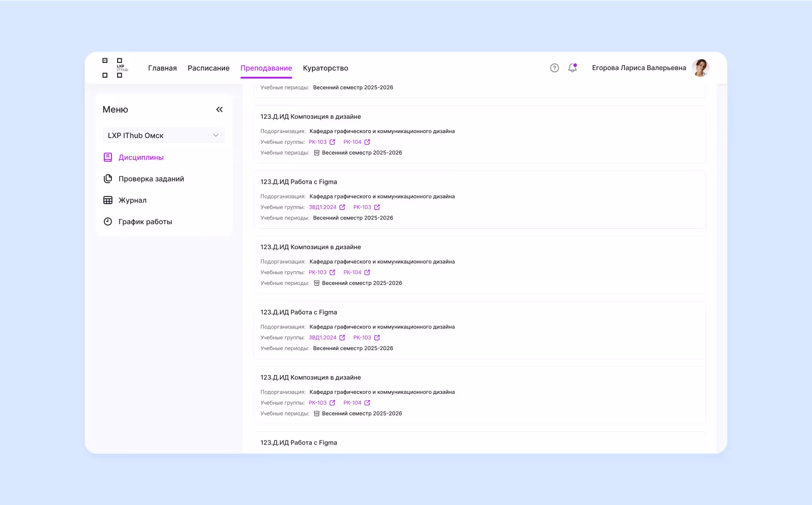Click Весенний семестр 2025-2026 in third Композиция card

[362, 414]
